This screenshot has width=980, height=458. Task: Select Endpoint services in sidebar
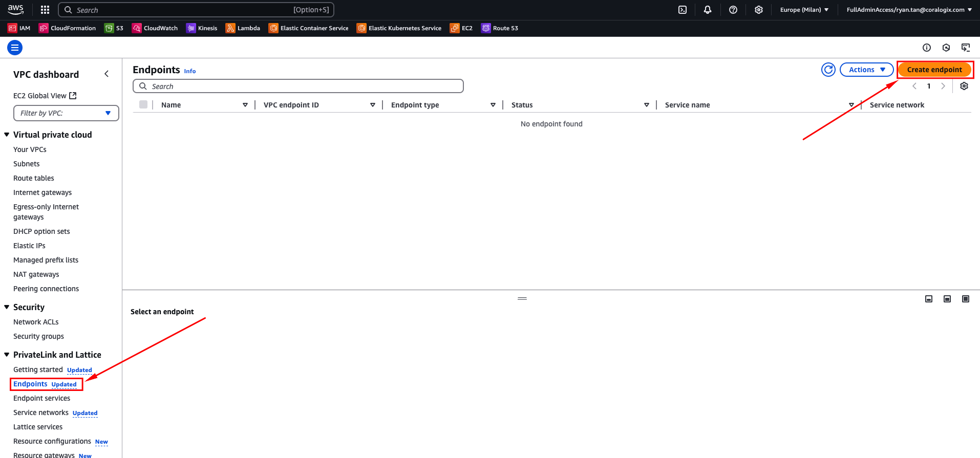tap(41, 398)
